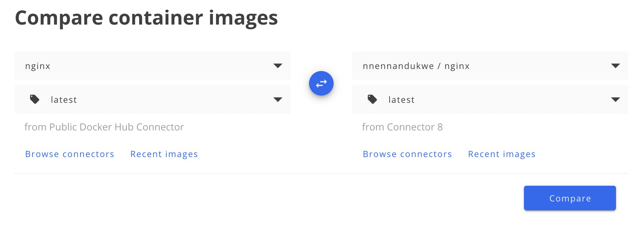Image resolution: width=644 pixels, height=226 pixels.
Task: Open Browse connectors under the right image
Action: [x=407, y=154]
